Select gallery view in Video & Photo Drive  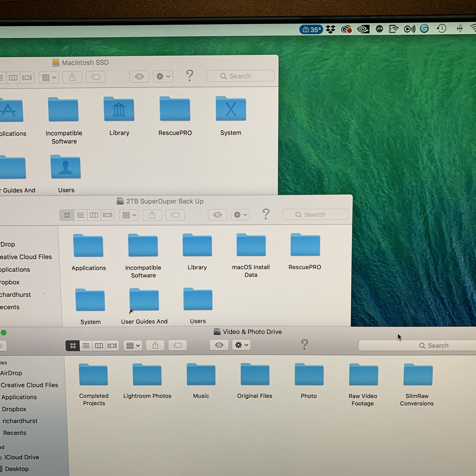(112, 346)
